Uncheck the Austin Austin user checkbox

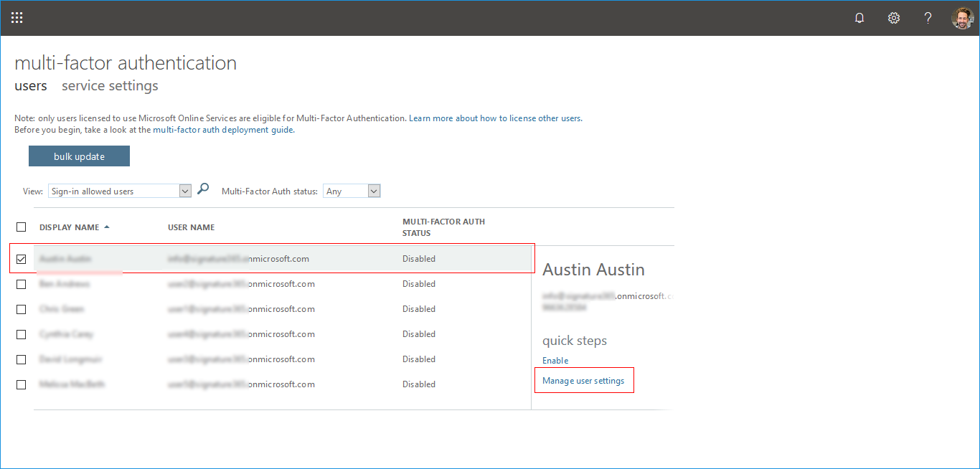22,259
